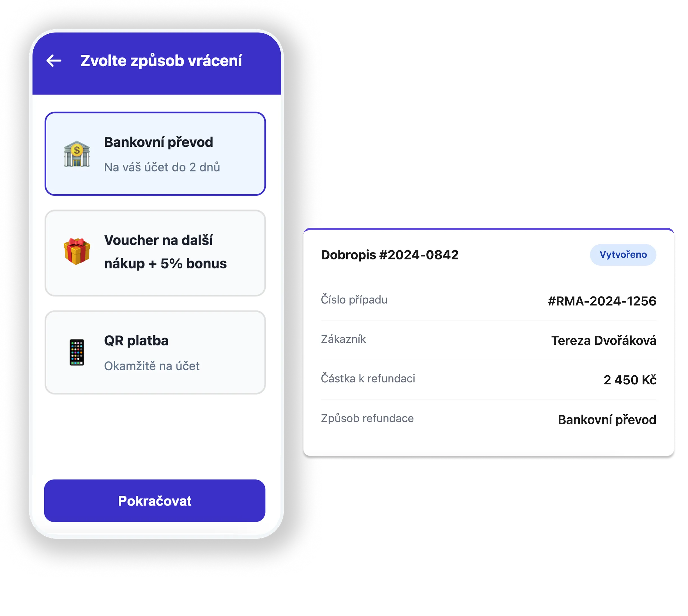Click the Okamžitě na účet description
Screen dimensions: 688x616
[152, 366]
